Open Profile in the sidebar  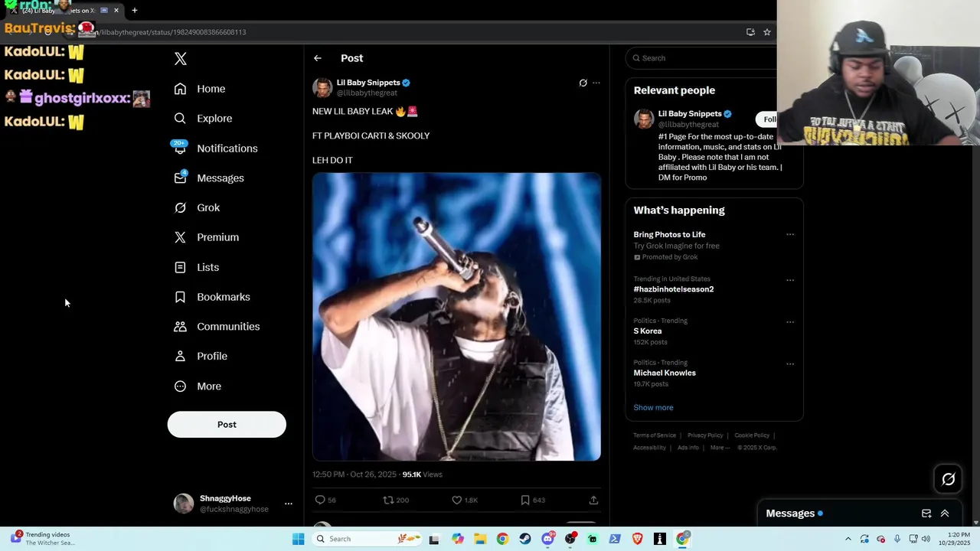click(x=201, y=356)
